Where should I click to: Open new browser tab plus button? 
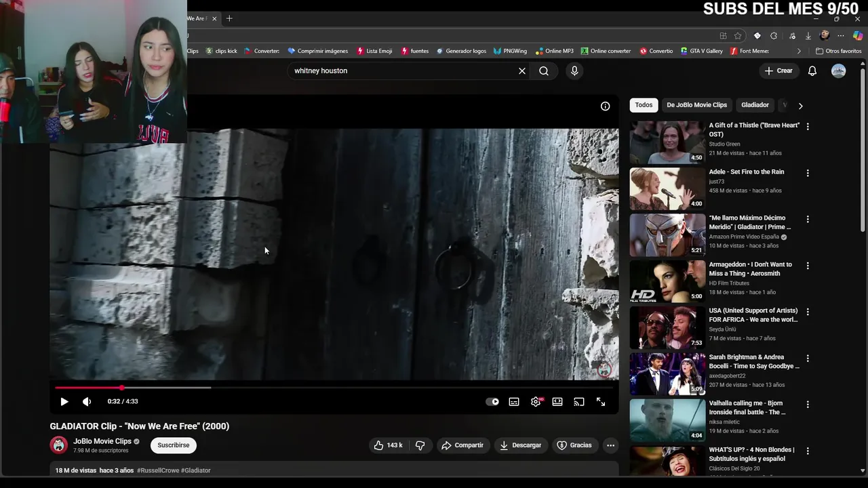[x=229, y=18]
